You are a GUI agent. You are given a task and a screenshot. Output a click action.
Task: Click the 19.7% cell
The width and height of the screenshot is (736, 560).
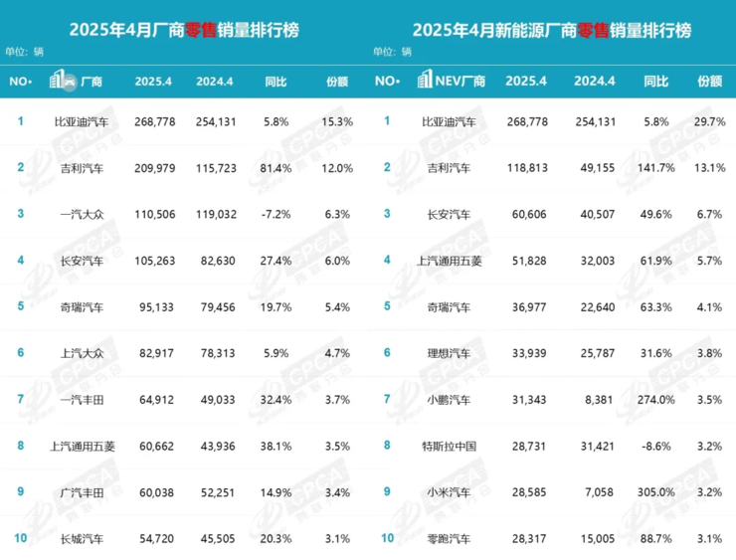(x=276, y=307)
